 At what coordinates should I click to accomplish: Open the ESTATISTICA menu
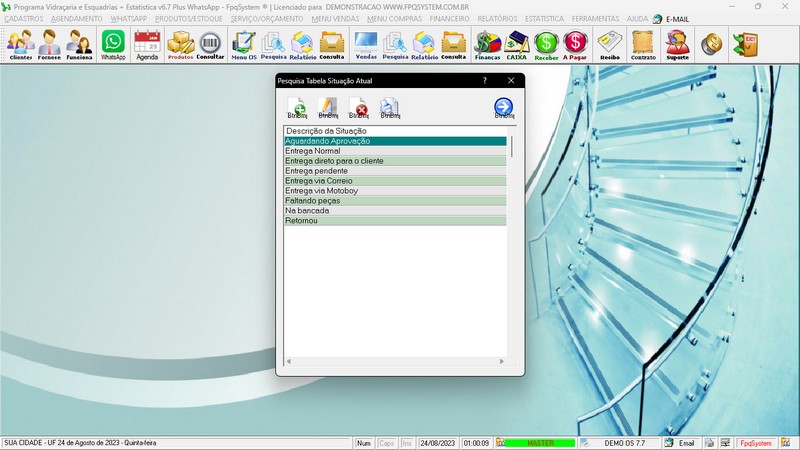[544, 19]
